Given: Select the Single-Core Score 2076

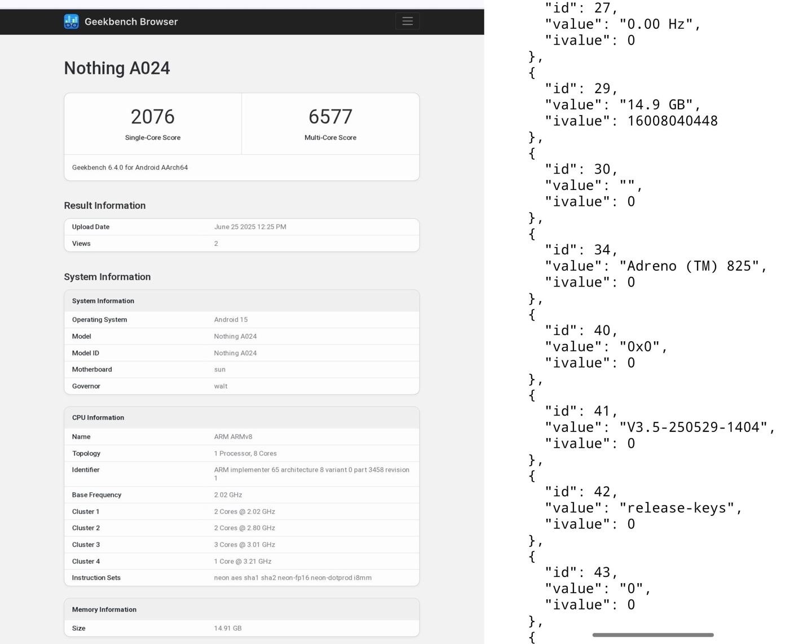Looking at the screenshot, I should tap(152, 117).
